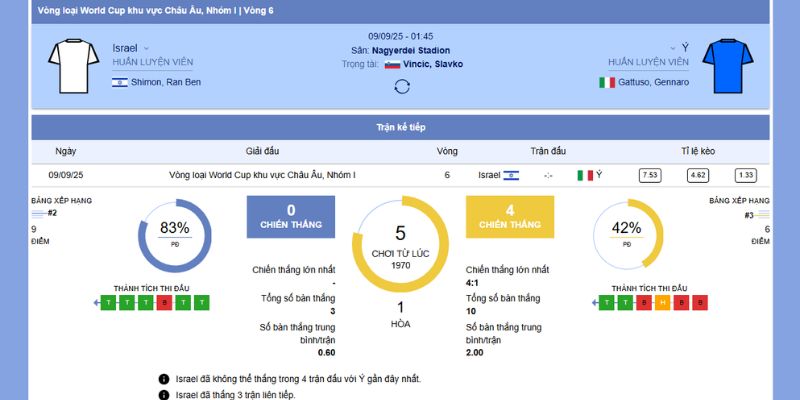
Task: Select the 4.62 draw odds box
Action: [x=697, y=175]
